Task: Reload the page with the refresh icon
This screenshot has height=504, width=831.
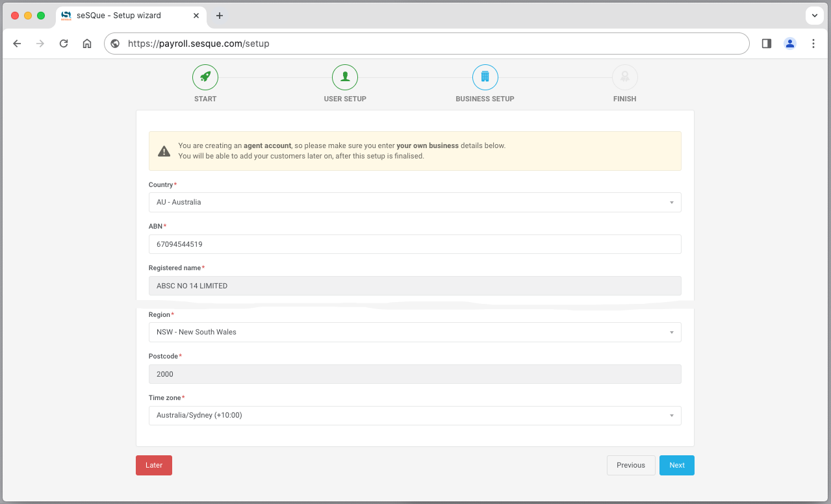Action: [x=64, y=44]
